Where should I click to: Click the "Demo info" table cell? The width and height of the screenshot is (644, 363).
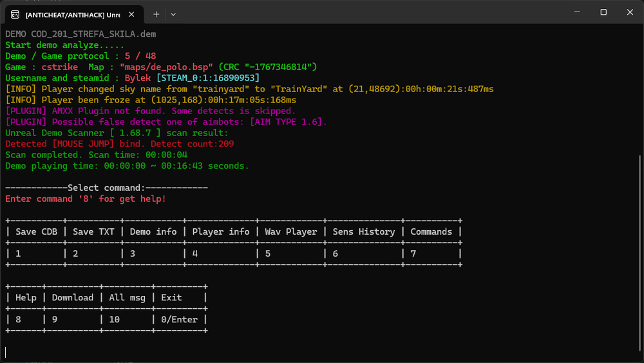pyautogui.click(x=153, y=232)
